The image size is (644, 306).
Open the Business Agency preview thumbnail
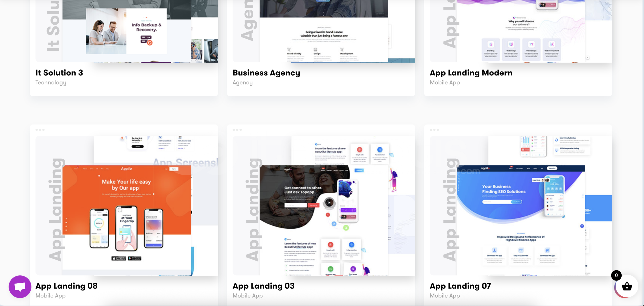tap(324, 31)
